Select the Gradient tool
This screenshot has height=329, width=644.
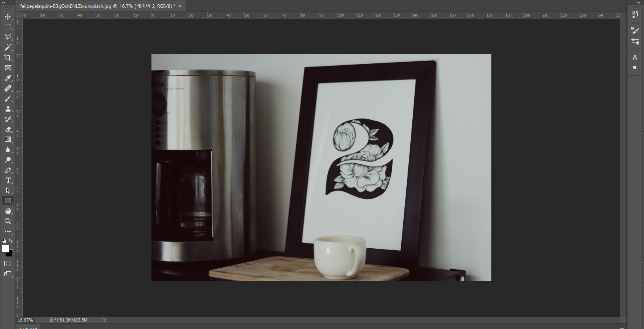[x=8, y=139]
